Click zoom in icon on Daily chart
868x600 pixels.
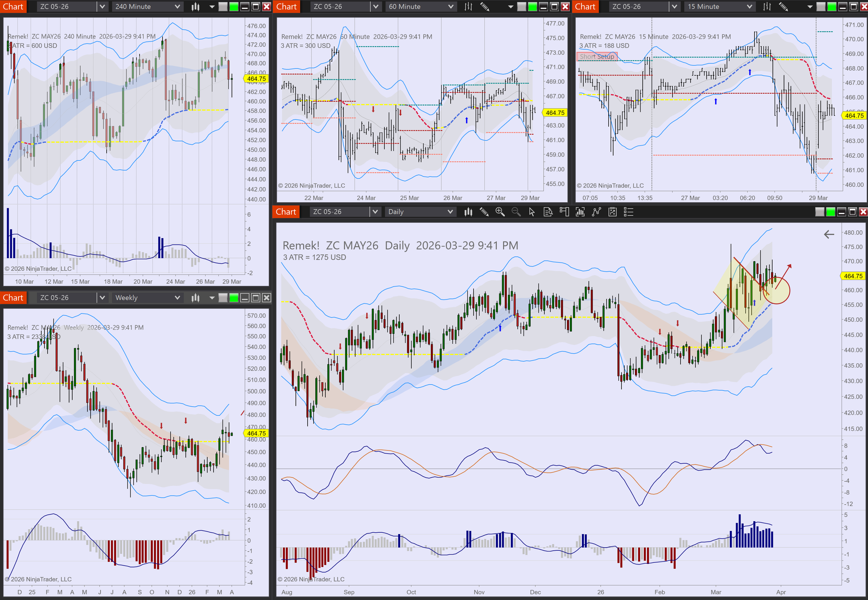(x=500, y=212)
